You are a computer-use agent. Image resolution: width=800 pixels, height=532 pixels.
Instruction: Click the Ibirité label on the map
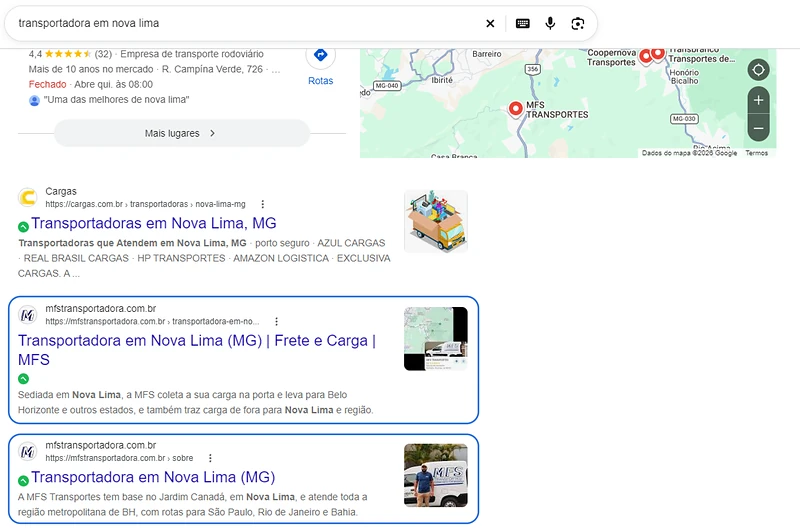[442, 80]
